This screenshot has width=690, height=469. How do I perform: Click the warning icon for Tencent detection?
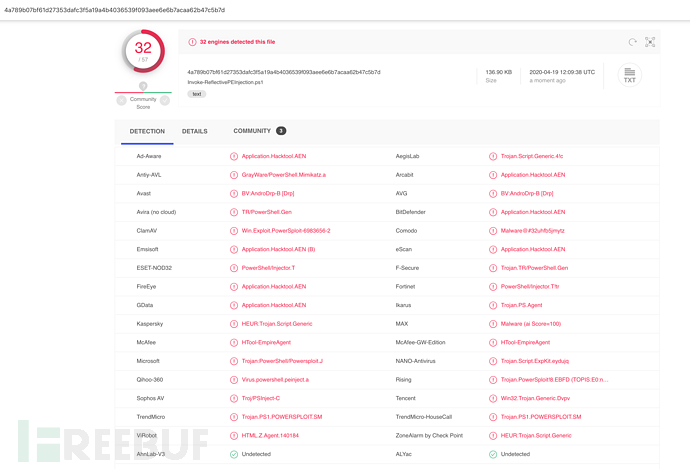point(493,398)
